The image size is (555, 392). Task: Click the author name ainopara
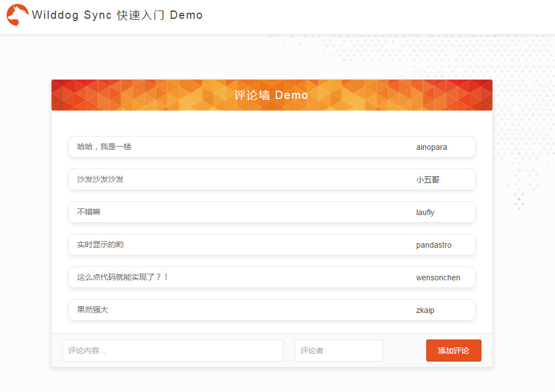(x=431, y=147)
